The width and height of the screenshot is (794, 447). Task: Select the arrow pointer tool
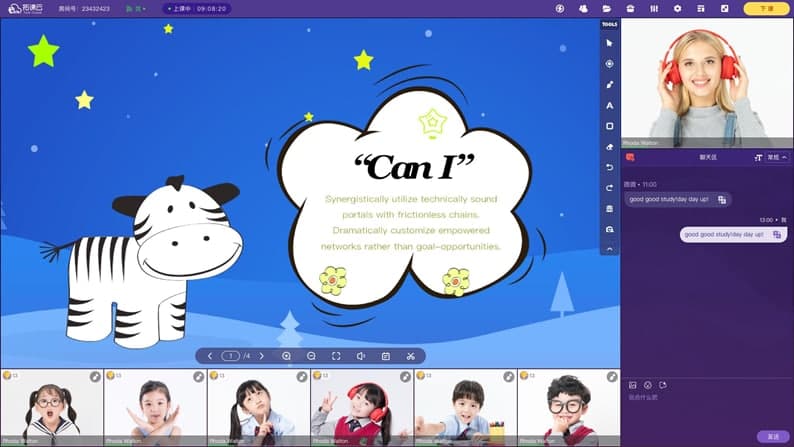click(609, 43)
